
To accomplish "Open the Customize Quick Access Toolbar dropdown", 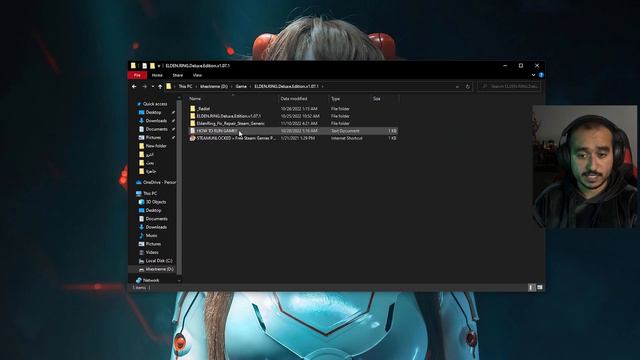I will [x=159, y=66].
